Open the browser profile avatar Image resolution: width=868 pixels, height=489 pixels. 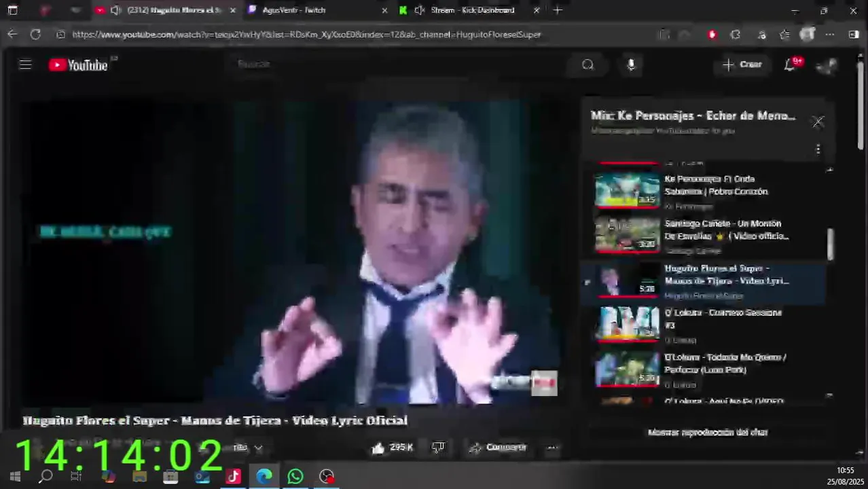(x=807, y=34)
